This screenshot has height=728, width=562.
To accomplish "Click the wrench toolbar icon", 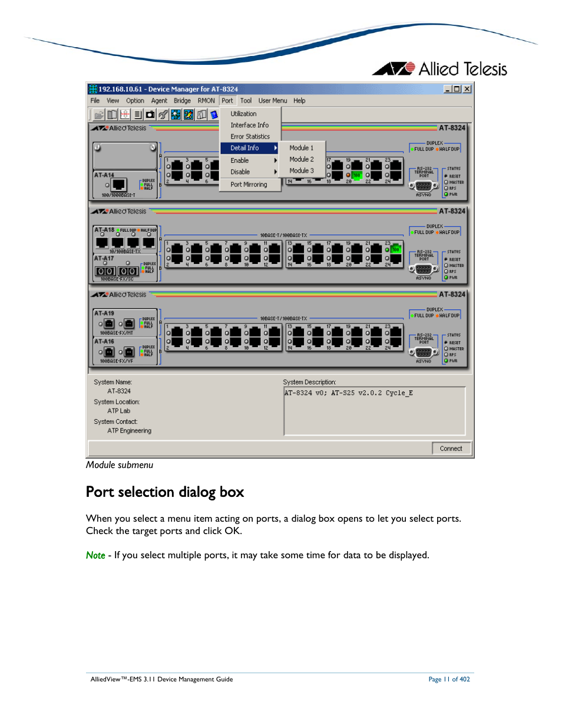I will pos(163,114).
